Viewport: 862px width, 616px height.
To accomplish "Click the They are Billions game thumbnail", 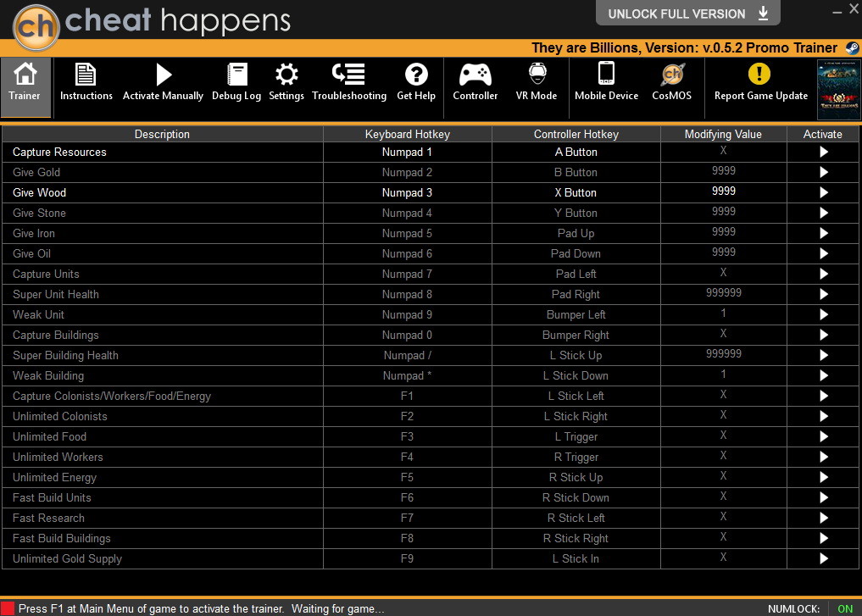I will point(838,90).
